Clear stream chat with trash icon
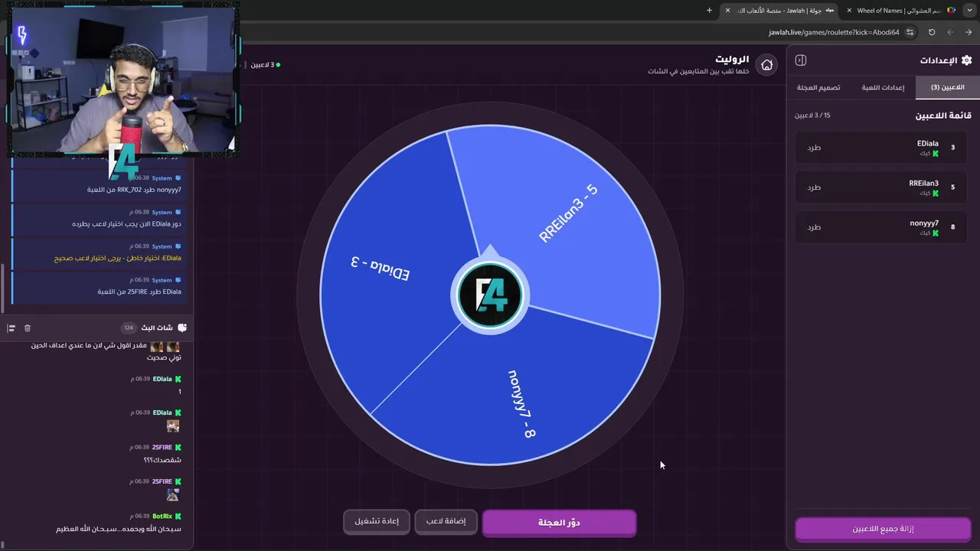Screen dimensions: 980x551 (28, 328)
